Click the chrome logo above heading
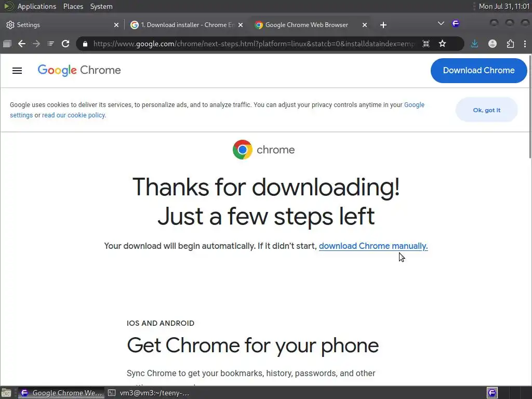The height and width of the screenshot is (399, 532). [263, 150]
